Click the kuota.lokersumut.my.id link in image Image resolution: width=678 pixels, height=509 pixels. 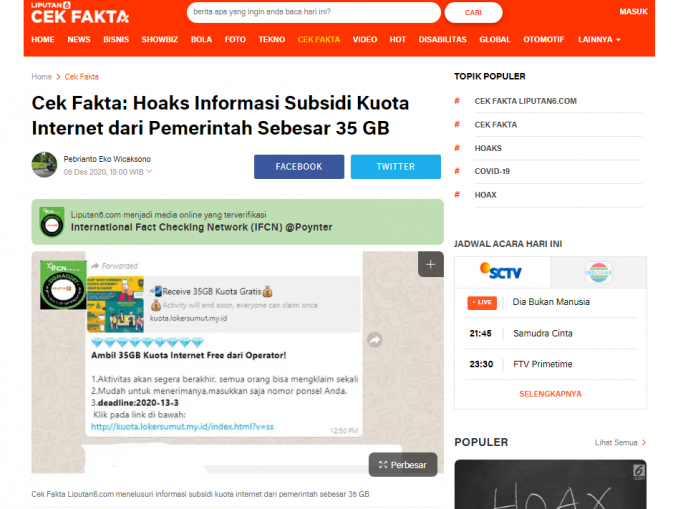pyautogui.click(x=182, y=426)
